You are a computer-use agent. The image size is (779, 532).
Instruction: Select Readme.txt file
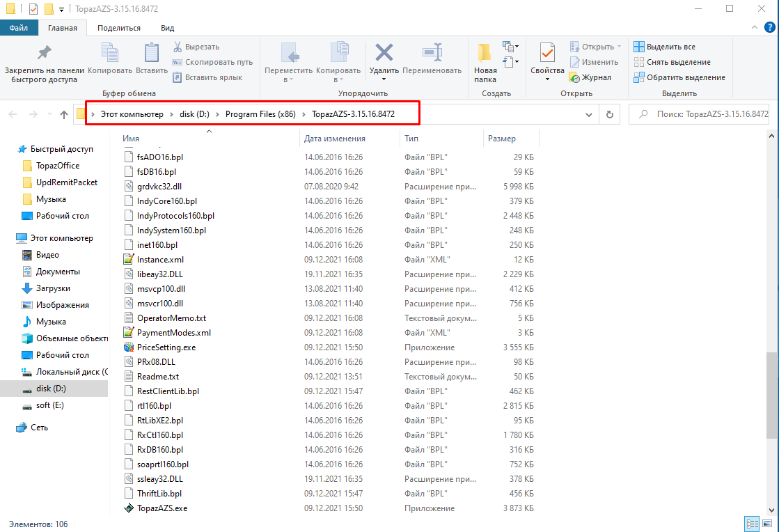pos(157,377)
